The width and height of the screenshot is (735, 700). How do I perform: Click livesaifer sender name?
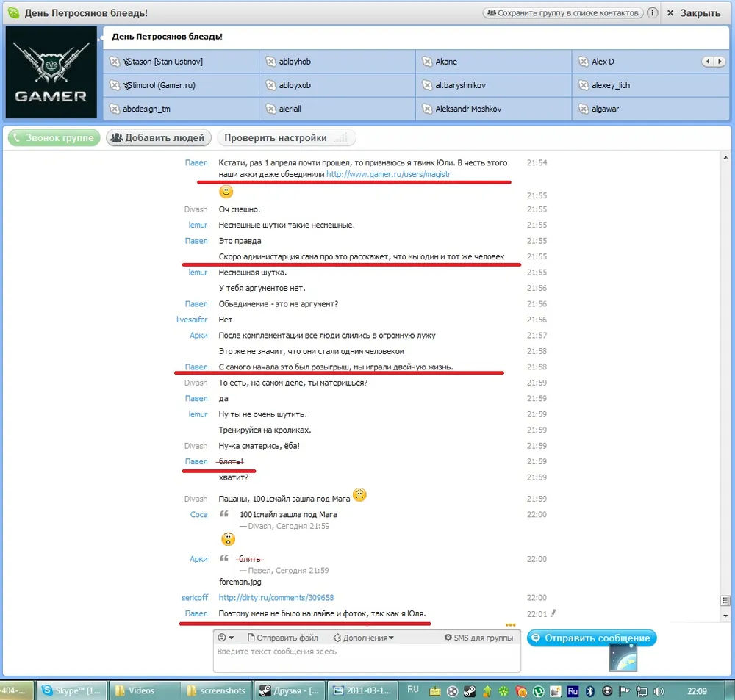192,320
